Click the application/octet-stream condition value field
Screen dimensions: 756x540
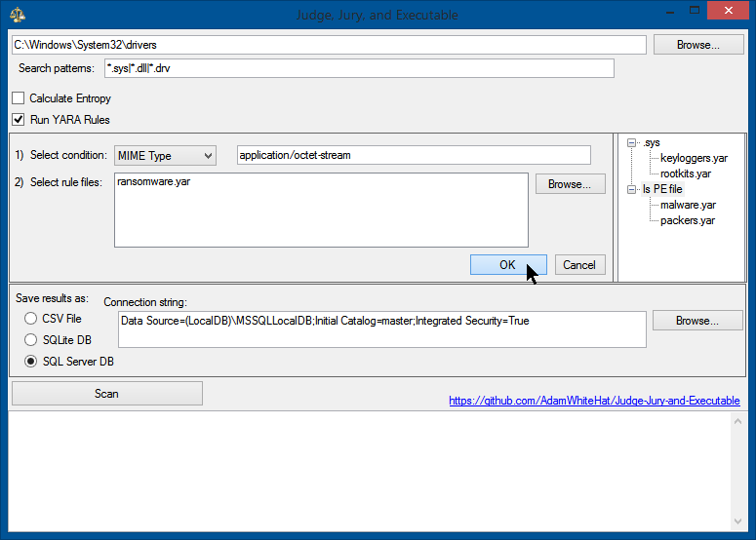click(x=414, y=155)
